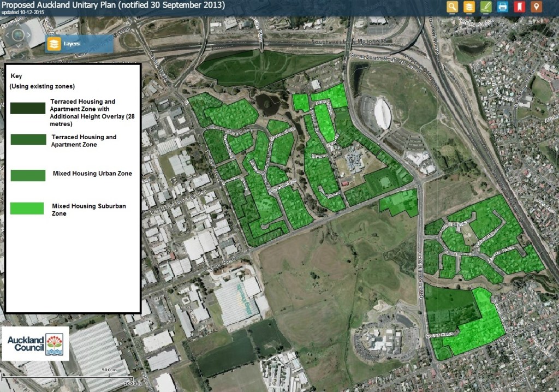Pan the map east with the right compass arrow

point(28,35)
